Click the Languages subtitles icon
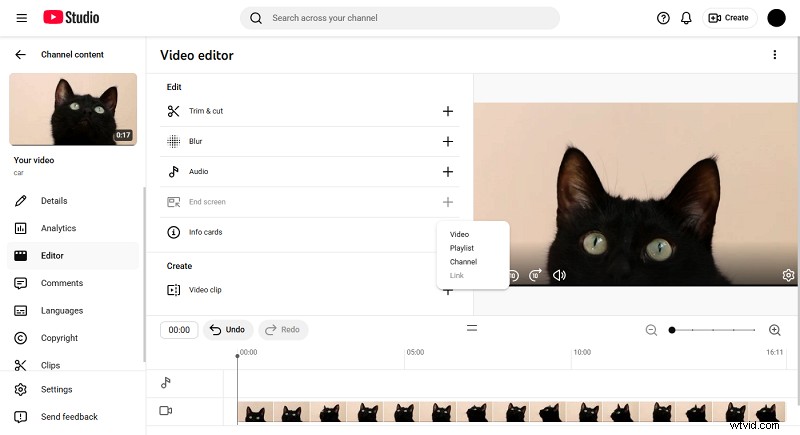This screenshot has width=800, height=435. [20, 311]
